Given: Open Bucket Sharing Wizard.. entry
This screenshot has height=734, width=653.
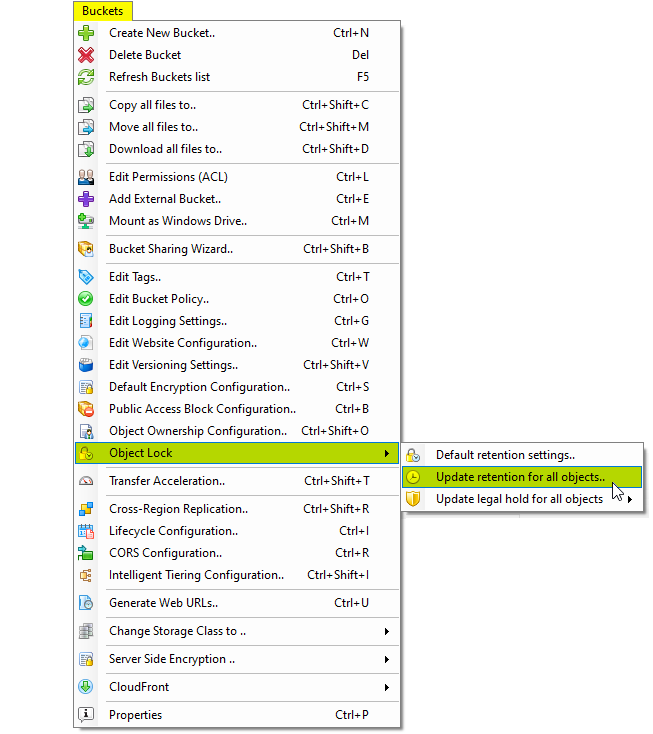Looking at the screenshot, I should tap(237, 250).
